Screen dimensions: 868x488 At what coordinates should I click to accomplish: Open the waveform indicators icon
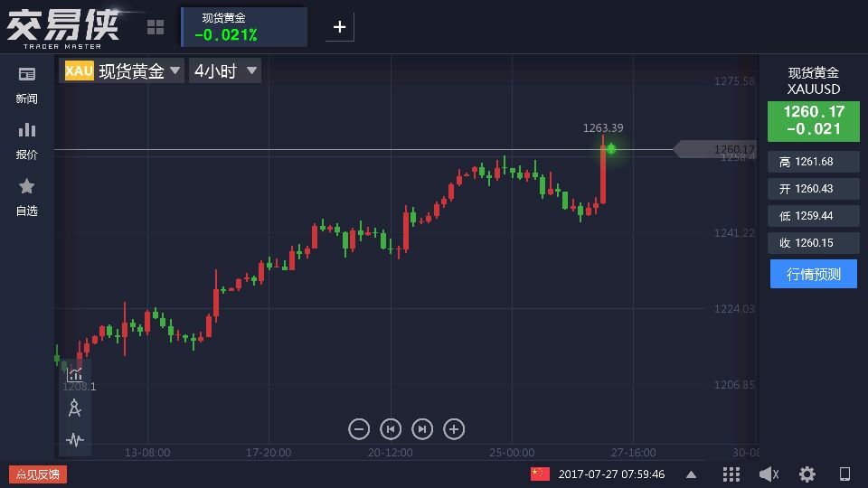coord(75,440)
